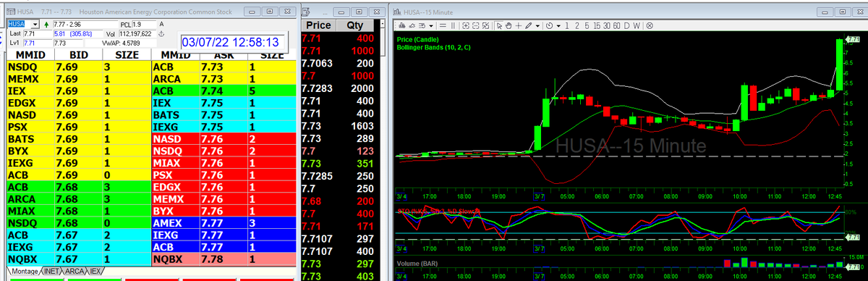
Task: Open the HUSA symbol dropdown in Montage window
Action: click(35, 25)
